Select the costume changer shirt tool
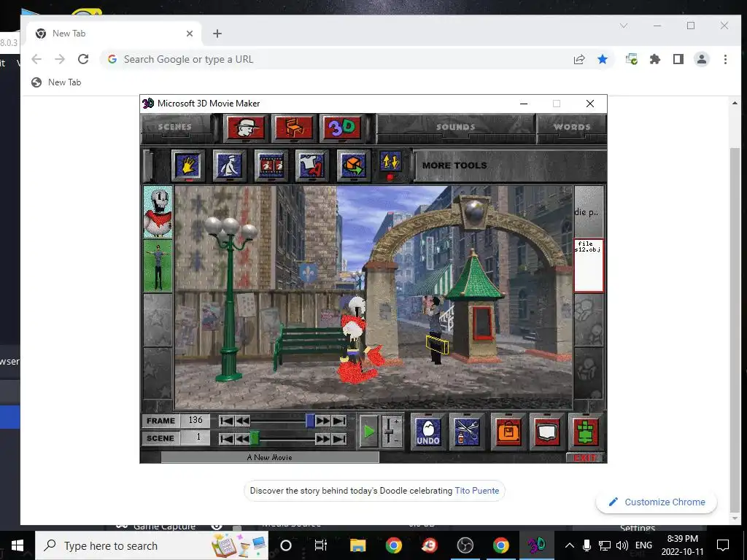The width and height of the screenshot is (747, 560). click(311, 166)
